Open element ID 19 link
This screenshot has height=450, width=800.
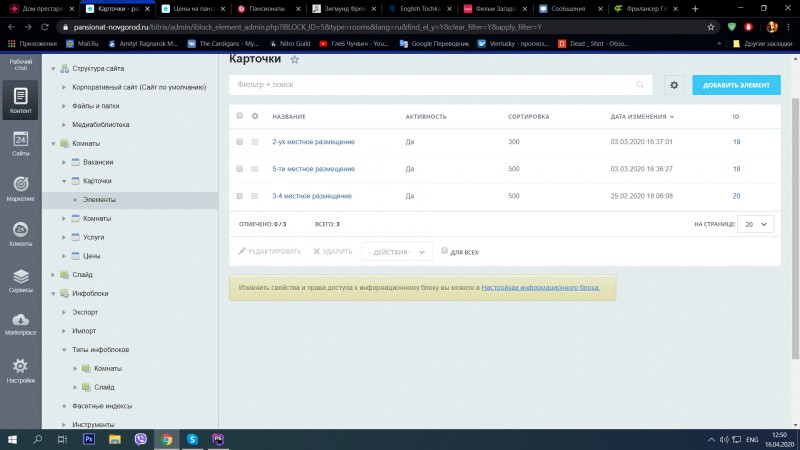[x=736, y=142]
